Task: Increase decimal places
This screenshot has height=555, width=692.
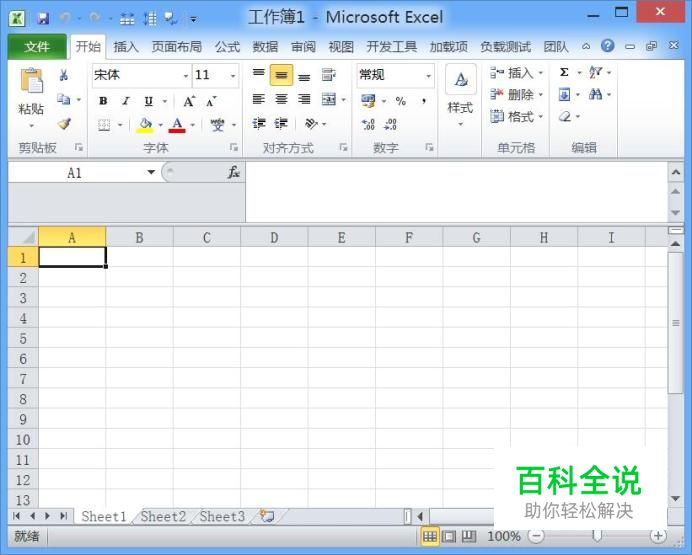Action: pyautogui.click(x=368, y=124)
